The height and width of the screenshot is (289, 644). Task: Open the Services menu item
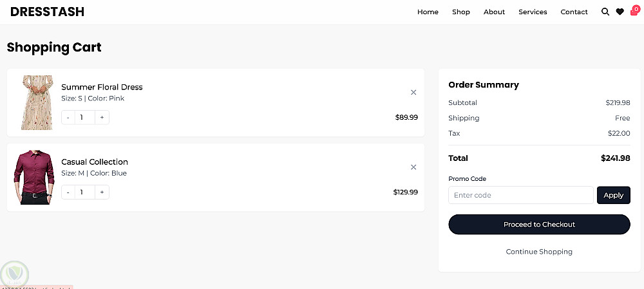533,12
